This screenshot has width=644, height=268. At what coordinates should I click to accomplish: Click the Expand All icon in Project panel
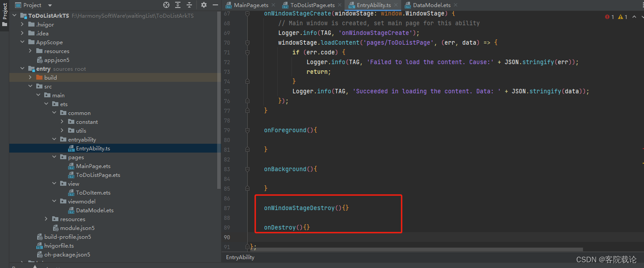coord(178,5)
